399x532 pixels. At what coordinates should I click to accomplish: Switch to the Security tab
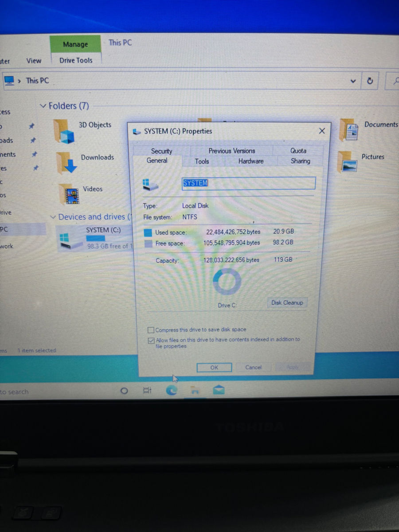click(x=161, y=151)
